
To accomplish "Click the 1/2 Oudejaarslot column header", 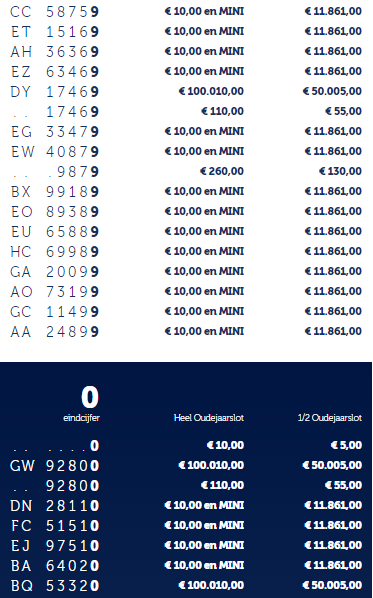I will pyautogui.click(x=330, y=418).
